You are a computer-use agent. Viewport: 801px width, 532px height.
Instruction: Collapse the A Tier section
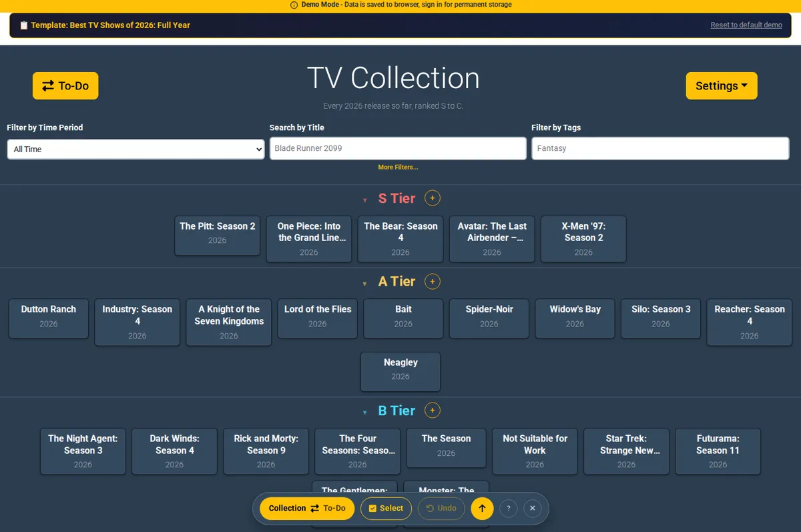pyautogui.click(x=365, y=283)
